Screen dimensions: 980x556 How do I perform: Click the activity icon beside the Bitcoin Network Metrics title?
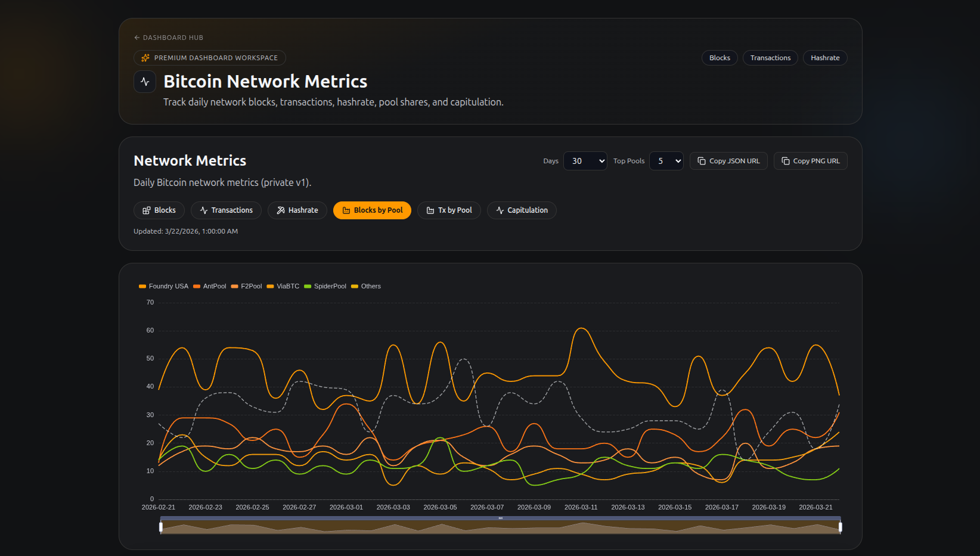tap(145, 81)
